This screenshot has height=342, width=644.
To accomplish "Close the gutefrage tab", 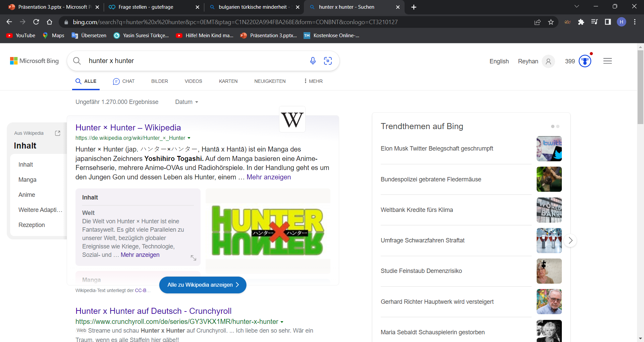I will (x=197, y=7).
